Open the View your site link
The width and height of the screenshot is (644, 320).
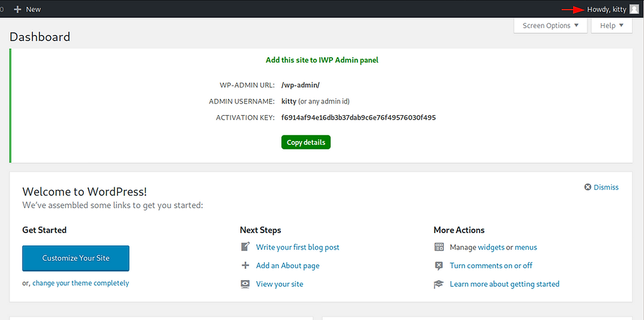279,284
